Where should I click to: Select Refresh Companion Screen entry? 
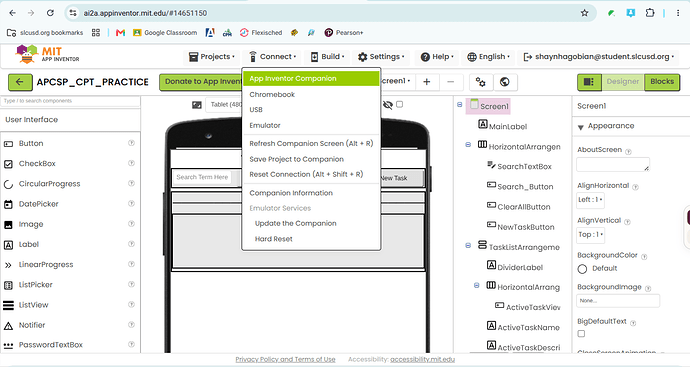(311, 143)
